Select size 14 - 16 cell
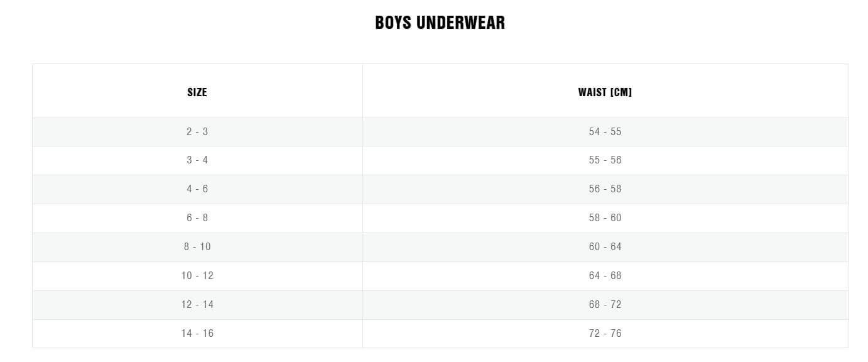This screenshot has height=362, width=868. coord(197,334)
